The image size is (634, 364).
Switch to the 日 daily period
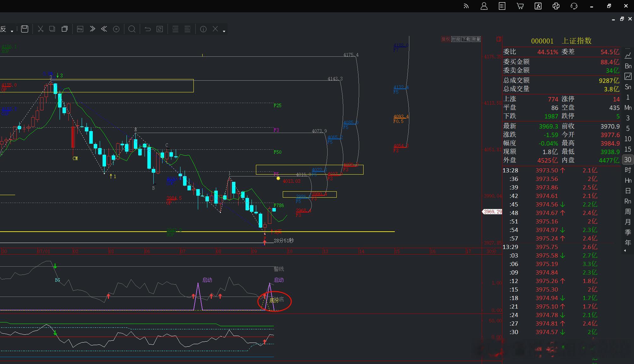[x=628, y=191]
